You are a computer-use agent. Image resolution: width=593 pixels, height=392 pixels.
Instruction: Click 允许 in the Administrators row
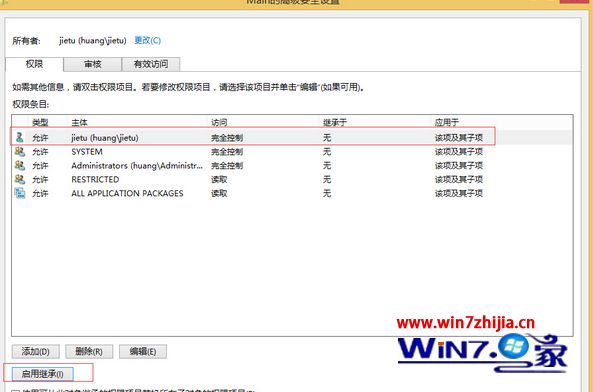pos(40,166)
